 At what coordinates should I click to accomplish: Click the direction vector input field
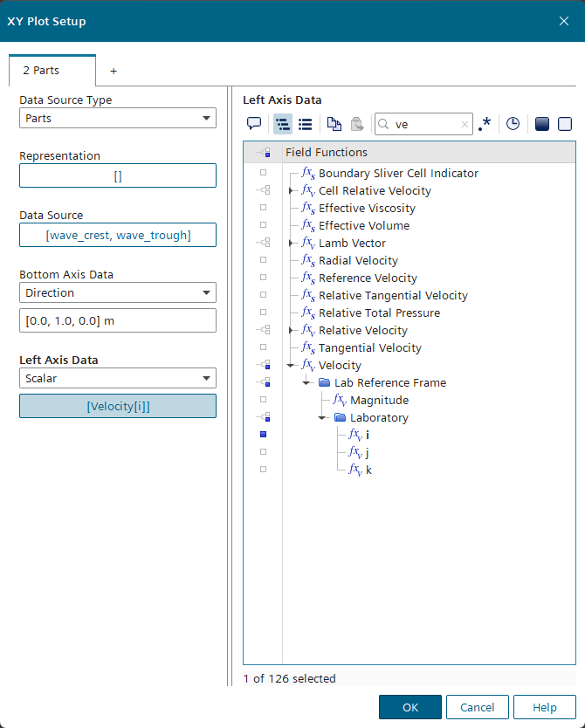pos(118,320)
